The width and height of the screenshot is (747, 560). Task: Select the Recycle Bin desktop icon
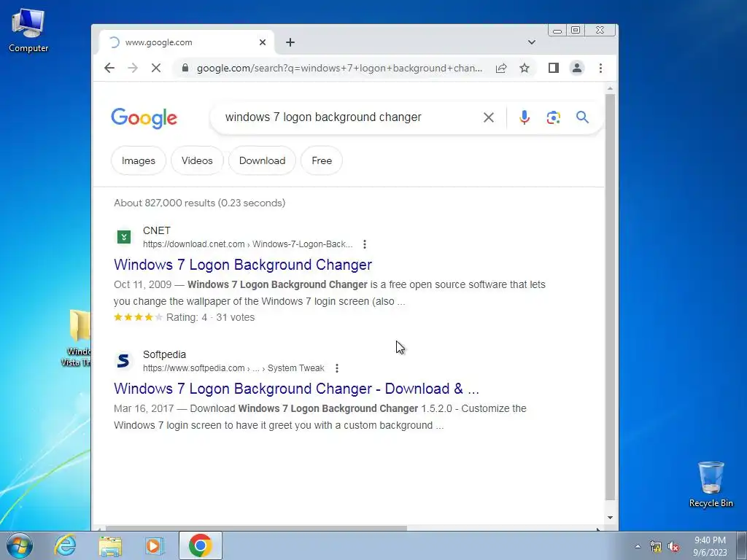[x=711, y=484]
